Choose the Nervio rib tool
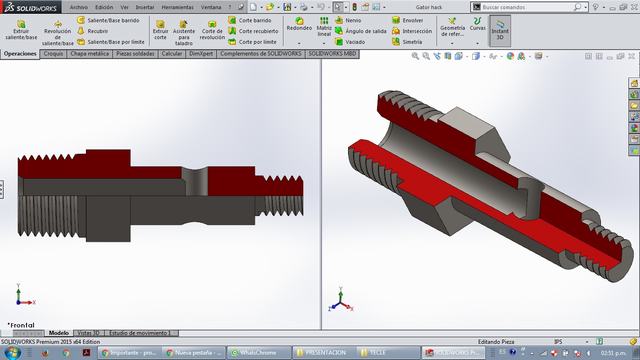Image resolution: width=640 pixels, height=360 pixels. [x=348, y=20]
